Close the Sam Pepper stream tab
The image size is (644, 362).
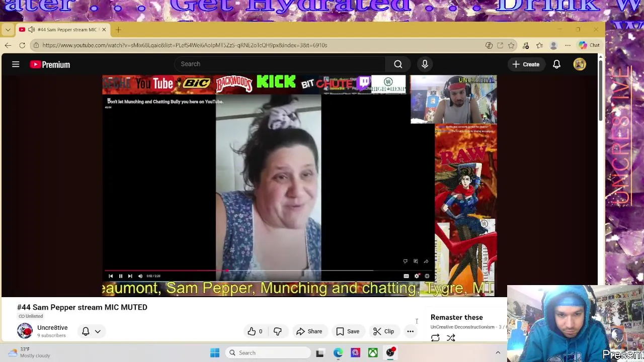(104, 30)
